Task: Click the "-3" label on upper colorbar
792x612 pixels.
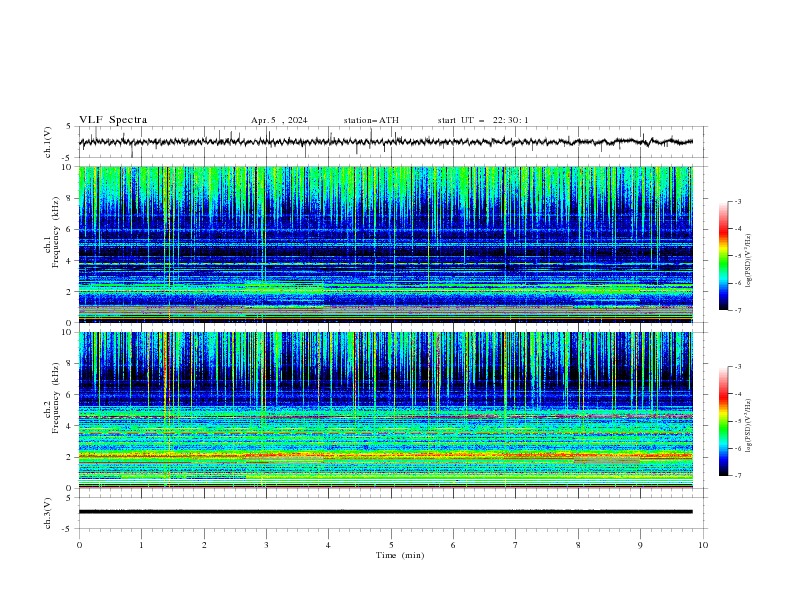Action: [737, 201]
